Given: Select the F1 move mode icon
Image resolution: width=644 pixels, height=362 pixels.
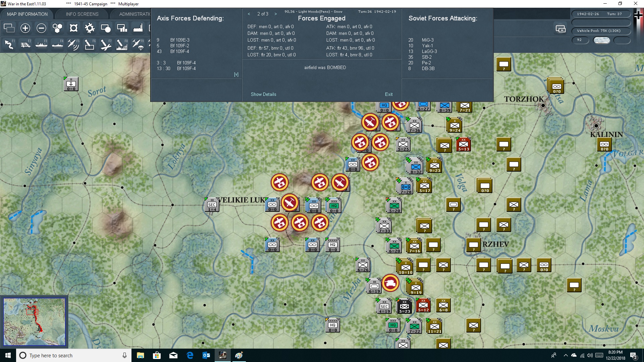Looking at the screenshot, I should tap(9, 44).
